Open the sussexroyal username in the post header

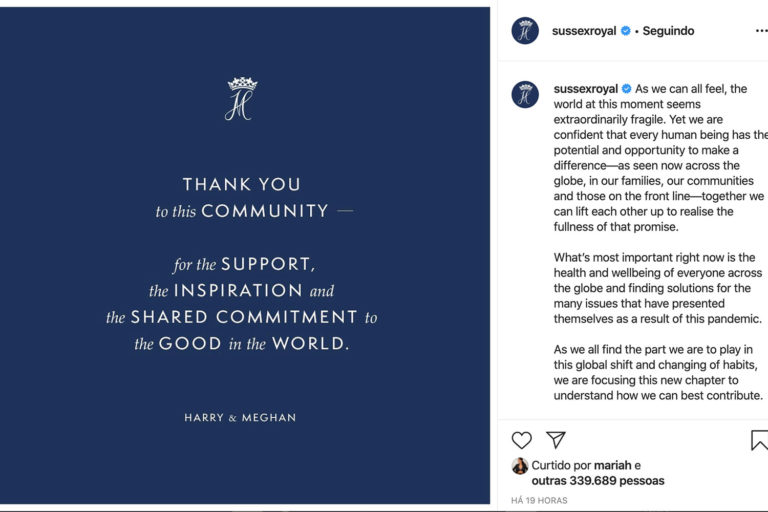(x=584, y=31)
